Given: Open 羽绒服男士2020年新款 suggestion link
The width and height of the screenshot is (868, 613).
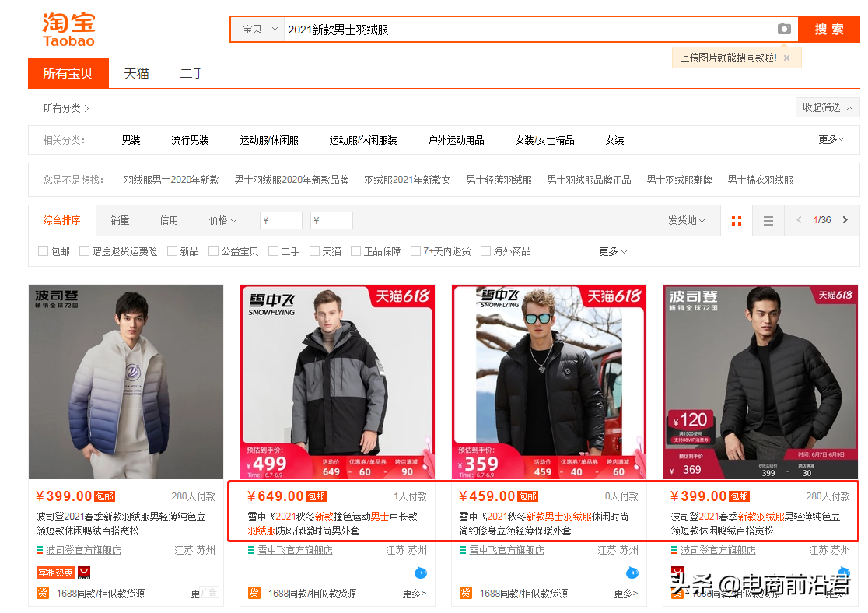Looking at the screenshot, I should click(171, 180).
